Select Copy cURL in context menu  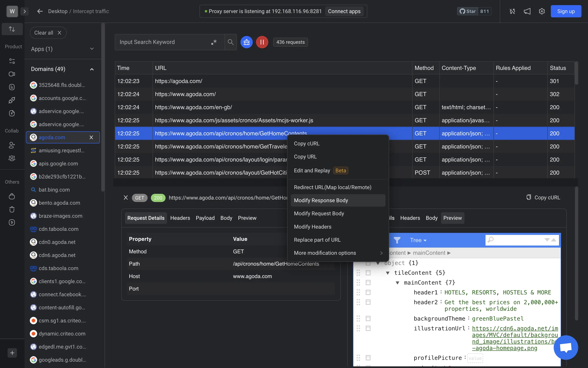pyautogui.click(x=338, y=144)
